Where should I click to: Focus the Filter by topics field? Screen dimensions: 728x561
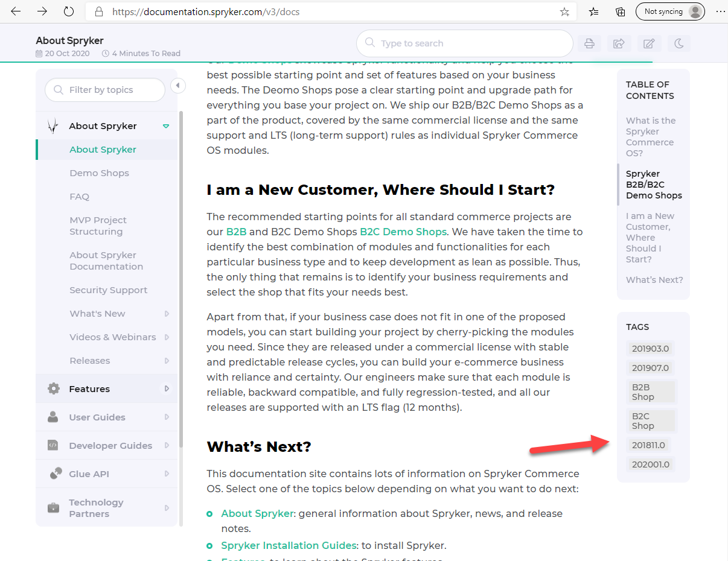pyautogui.click(x=105, y=90)
